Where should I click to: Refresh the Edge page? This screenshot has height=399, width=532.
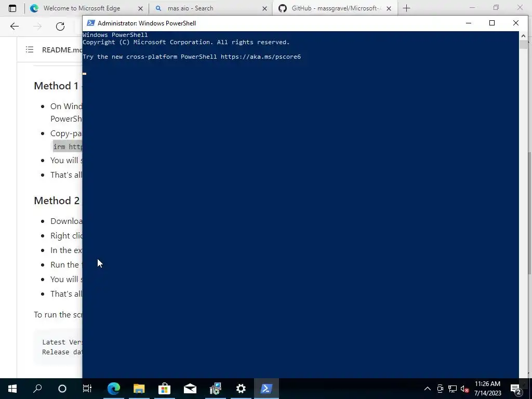60,26
